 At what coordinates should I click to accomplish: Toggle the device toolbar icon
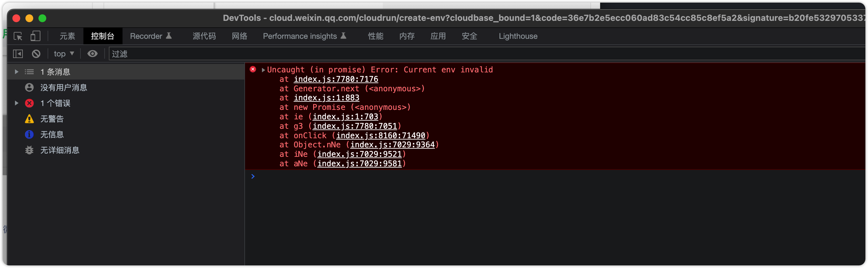click(x=36, y=36)
